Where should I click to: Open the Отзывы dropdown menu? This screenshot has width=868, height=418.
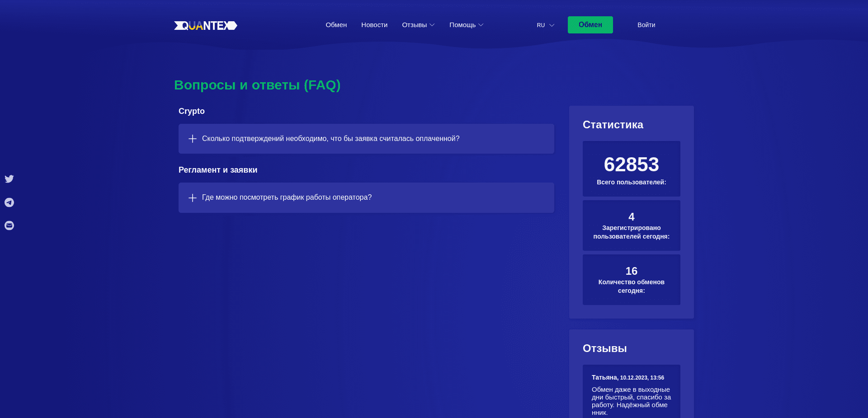[x=415, y=25]
